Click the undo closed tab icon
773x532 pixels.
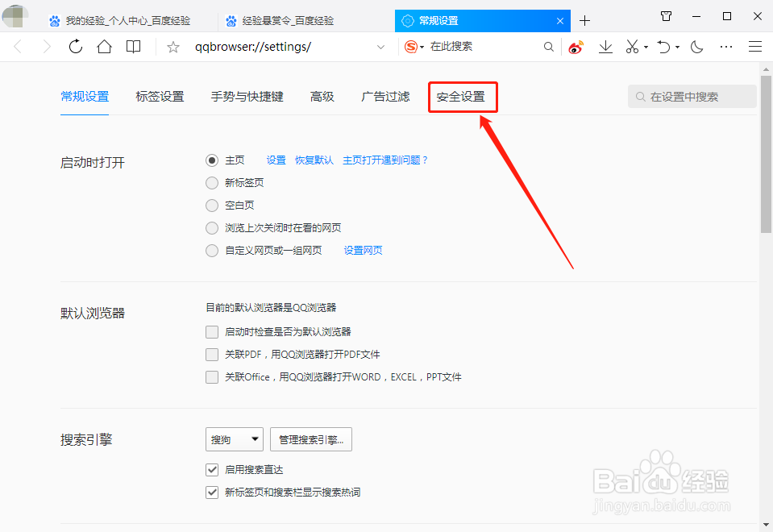[x=663, y=47]
